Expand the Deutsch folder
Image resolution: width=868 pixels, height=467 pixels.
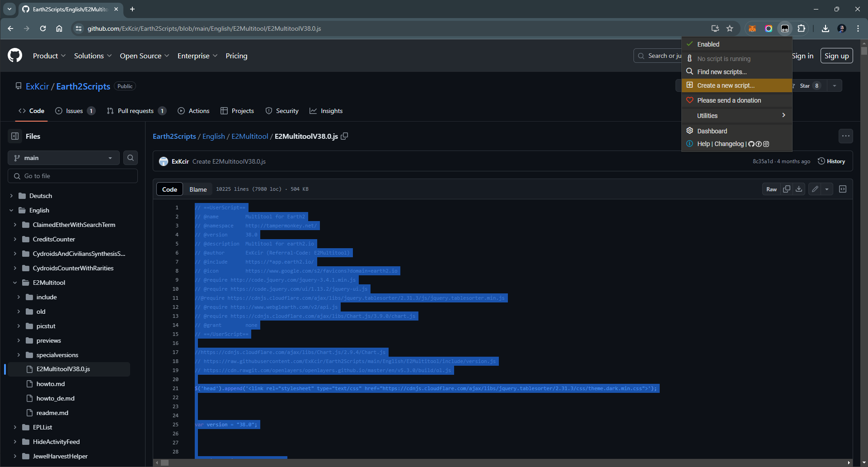pyautogui.click(x=12, y=196)
